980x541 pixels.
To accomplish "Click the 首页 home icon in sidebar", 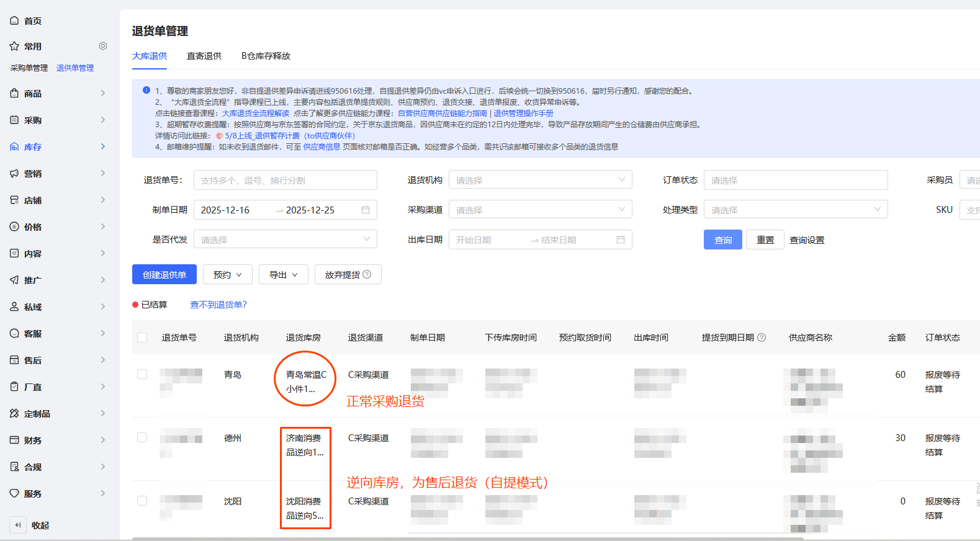I will pyautogui.click(x=14, y=20).
